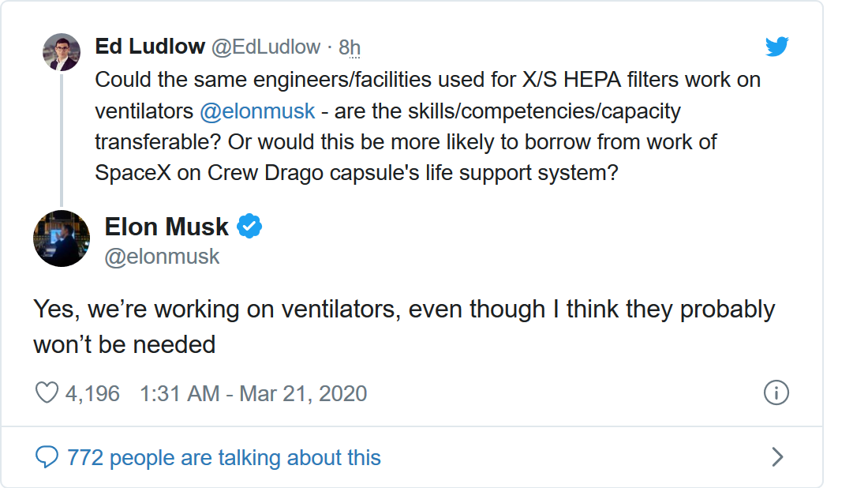
Task: Click the 4,196 likes count
Action: coord(92,393)
